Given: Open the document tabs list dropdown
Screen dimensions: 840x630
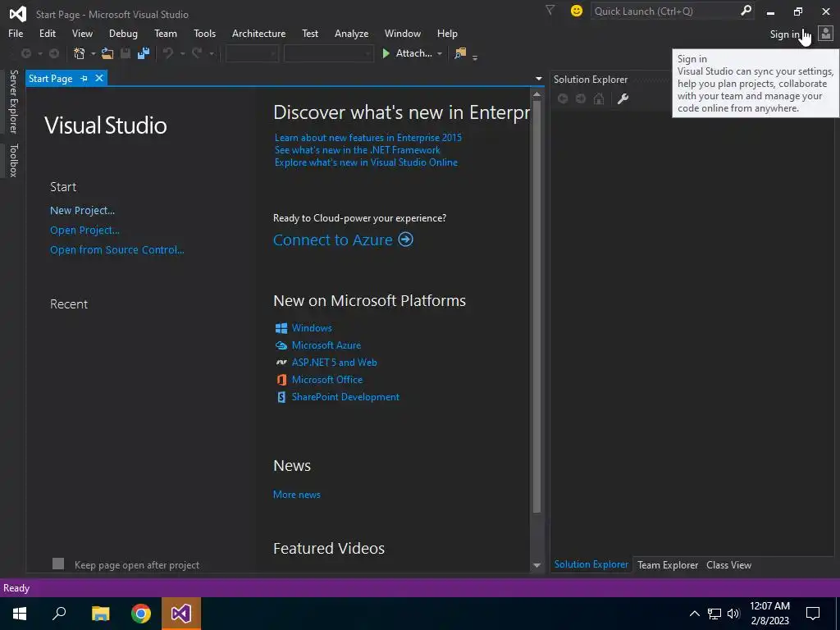Looking at the screenshot, I should click(538, 79).
